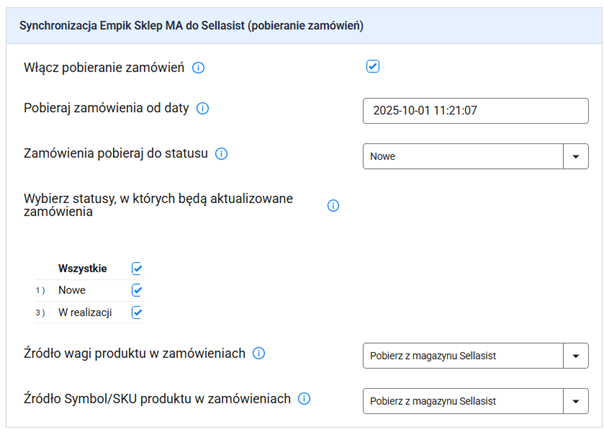Open info tooltip for 'Zamówienia pobieraj do statusu'
The height and width of the screenshot is (432, 604).
point(221,154)
